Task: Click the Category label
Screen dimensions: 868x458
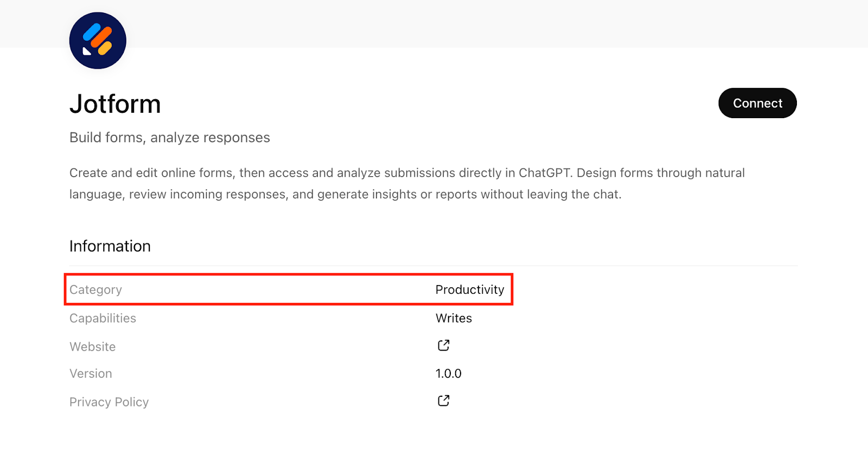Action: pyautogui.click(x=95, y=290)
